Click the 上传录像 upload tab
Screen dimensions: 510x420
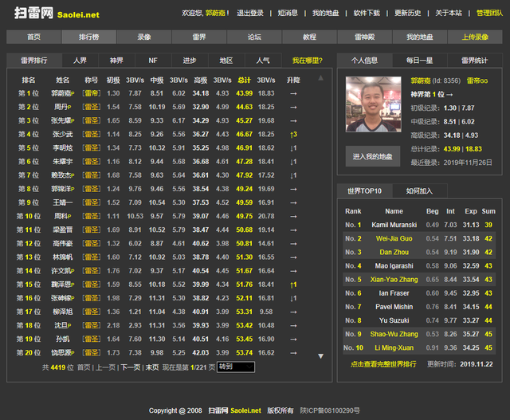[x=475, y=37]
